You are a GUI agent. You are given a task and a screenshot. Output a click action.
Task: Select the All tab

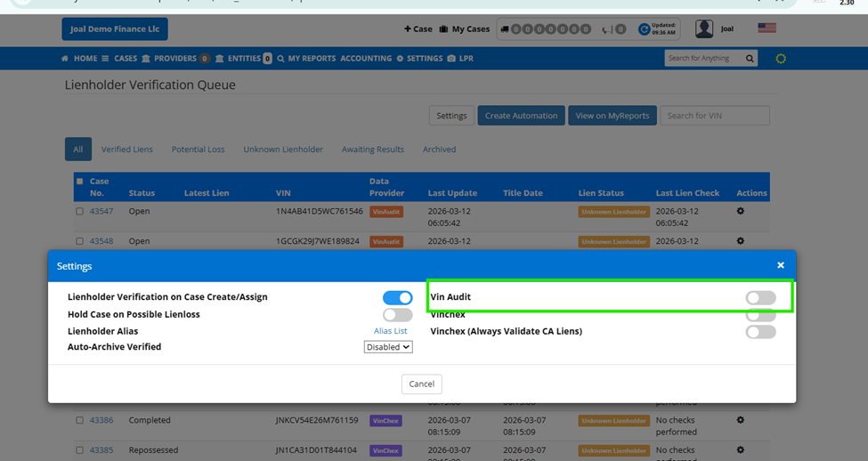(78, 150)
